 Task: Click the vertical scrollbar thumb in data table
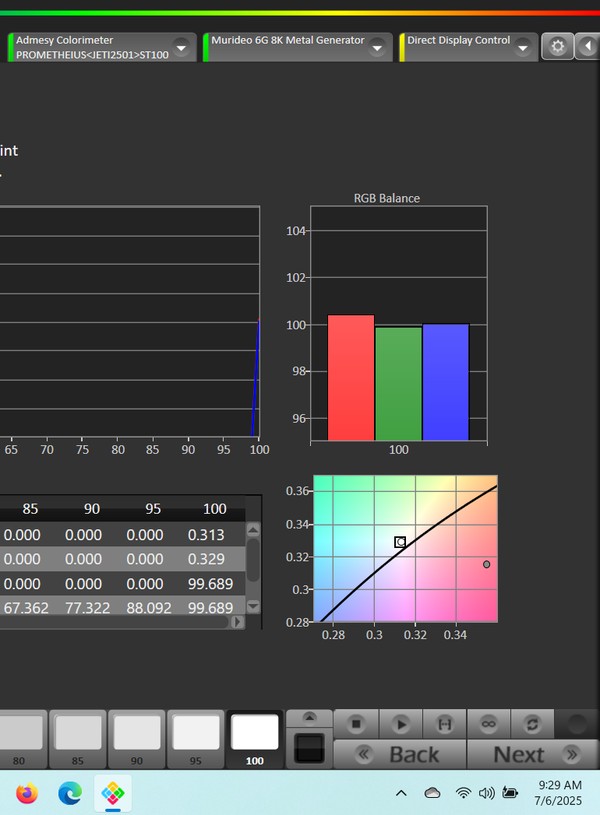pos(253,560)
